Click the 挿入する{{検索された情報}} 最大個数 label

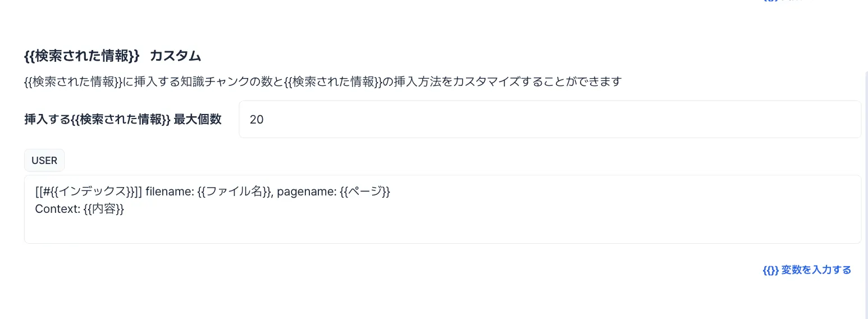pyautogui.click(x=123, y=119)
